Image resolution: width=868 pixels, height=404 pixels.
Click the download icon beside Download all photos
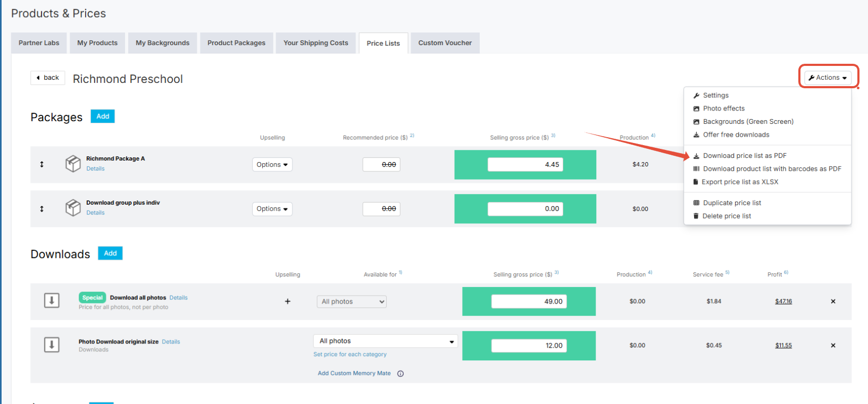[52, 301]
